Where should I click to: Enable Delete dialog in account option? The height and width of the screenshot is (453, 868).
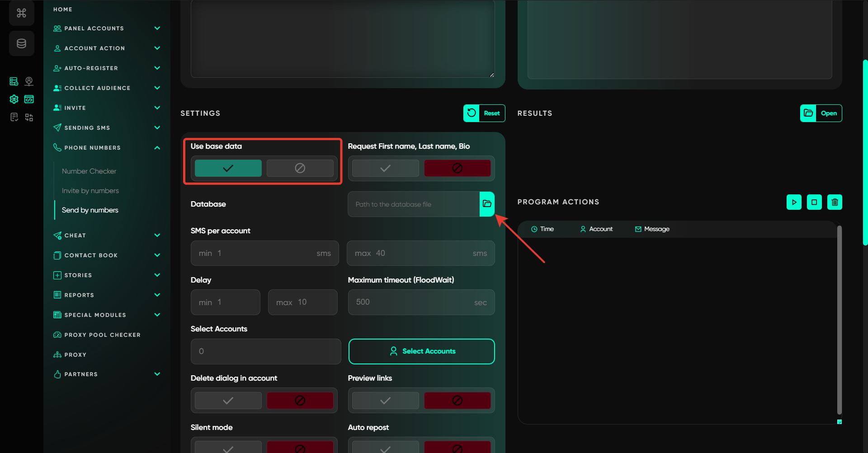click(x=228, y=401)
